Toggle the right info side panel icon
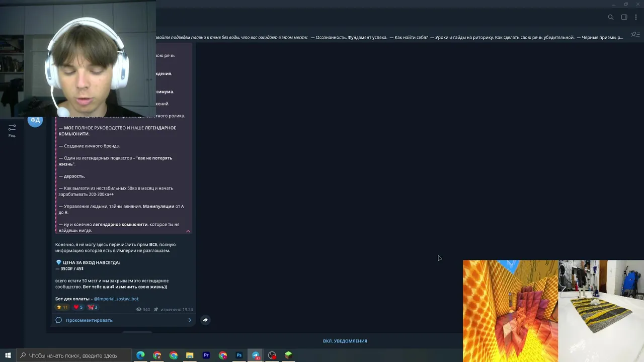The image size is (644, 362). click(x=624, y=17)
